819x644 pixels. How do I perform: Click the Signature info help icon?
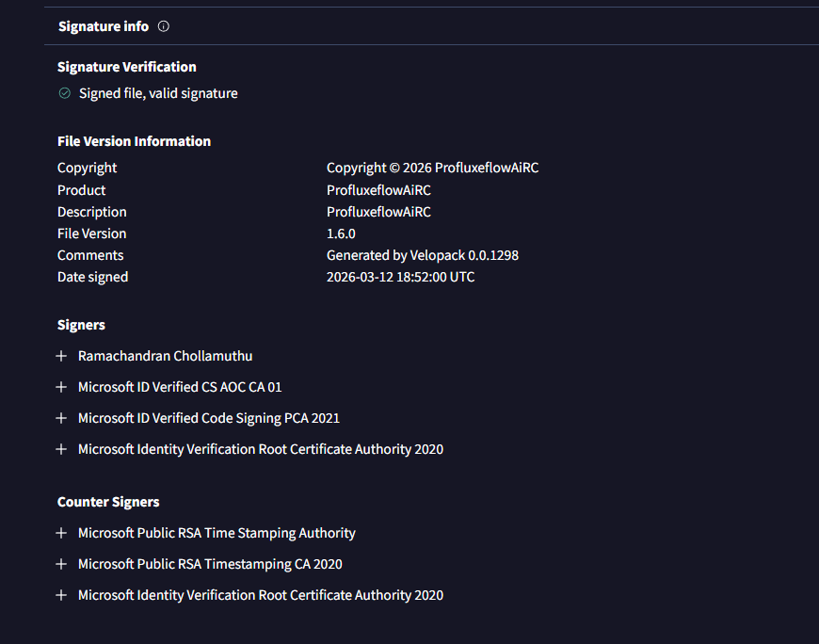coord(164,26)
